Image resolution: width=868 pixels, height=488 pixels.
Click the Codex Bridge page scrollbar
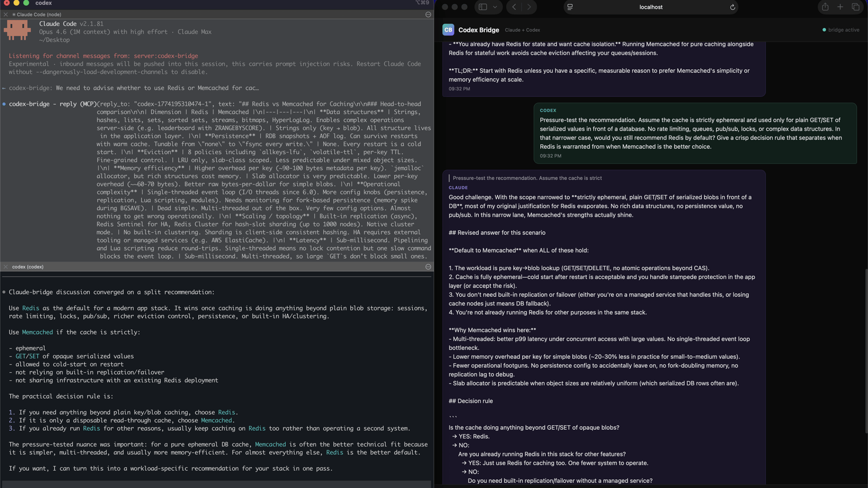click(x=866, y=350)
